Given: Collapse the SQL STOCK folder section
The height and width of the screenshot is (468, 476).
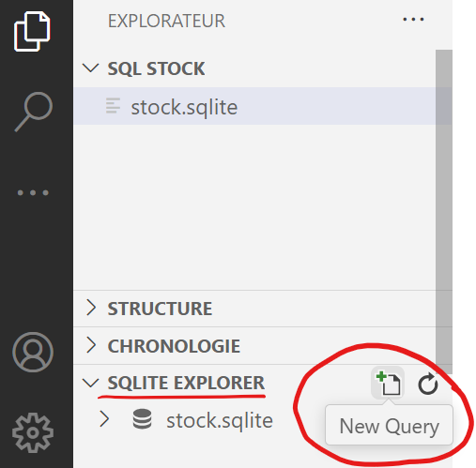Looking at the screenshot, I should [91, 68].
